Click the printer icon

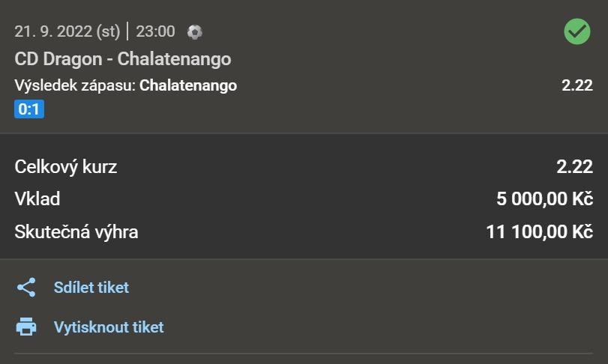pyautogui.click(x=26, y=327)
